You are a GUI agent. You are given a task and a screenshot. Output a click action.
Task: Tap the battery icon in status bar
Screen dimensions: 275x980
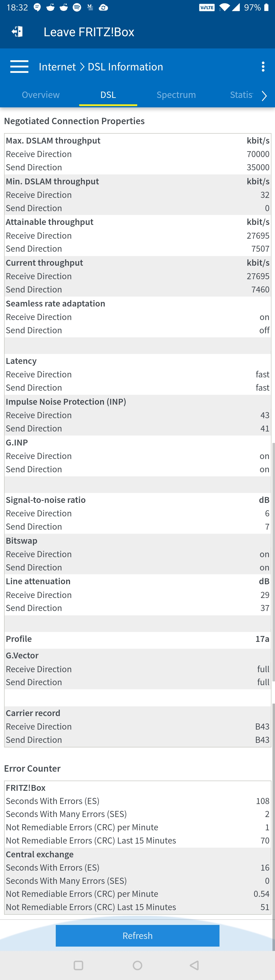tap(267, 8)
